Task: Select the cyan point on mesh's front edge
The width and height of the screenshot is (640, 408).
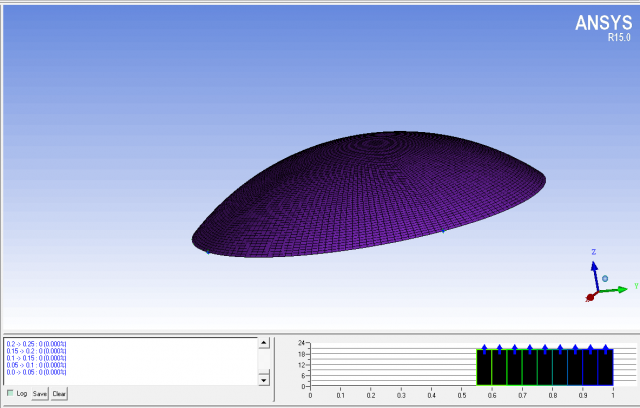Action: [443, 231]
